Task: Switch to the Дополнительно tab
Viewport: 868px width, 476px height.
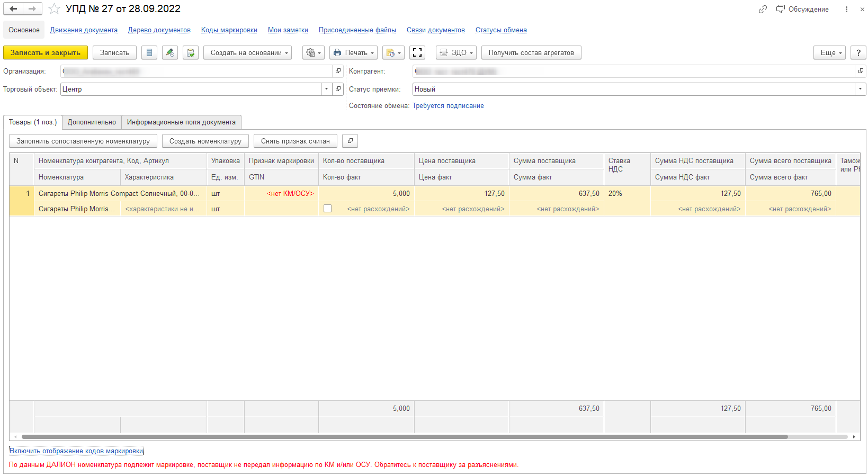Action: (92, 122)
